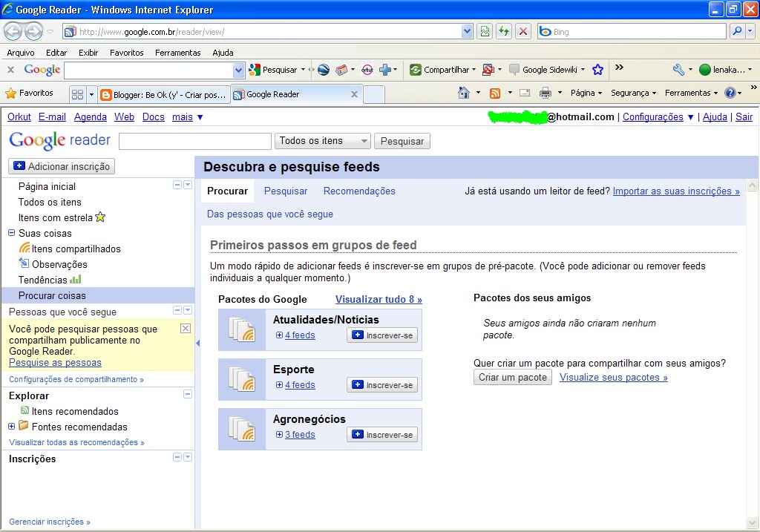Click the vertical scrollbar down arrow
The width and height of the screenshot is (760, 532).
[x=753, y=522]
